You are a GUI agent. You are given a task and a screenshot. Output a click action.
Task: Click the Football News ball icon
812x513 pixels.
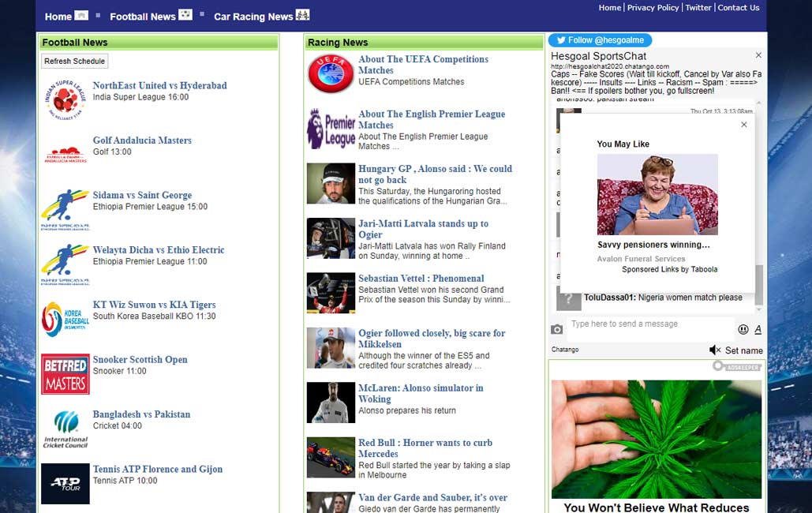pyautogui.click(x=185, y=14)
